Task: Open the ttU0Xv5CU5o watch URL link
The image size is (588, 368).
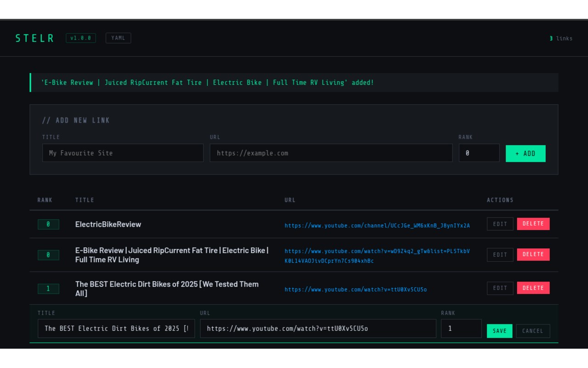Action: (356, 289)
